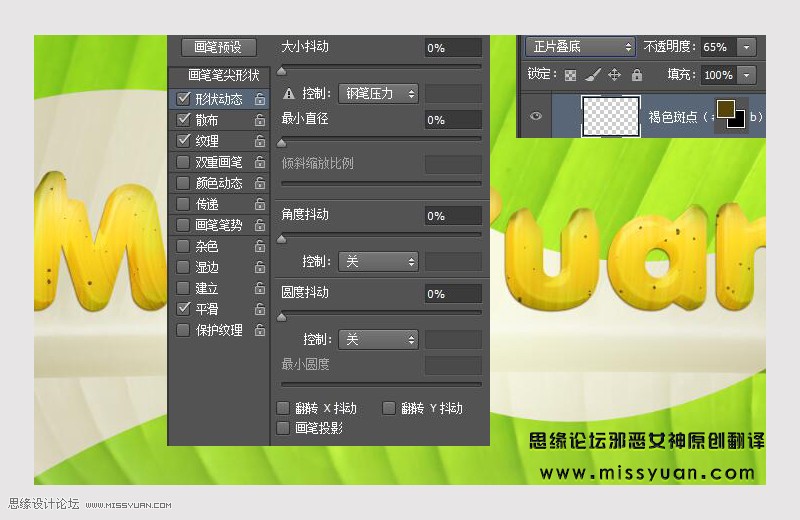
Task: Enable the 保护纹理 checkbox
Action: point(183,330)
